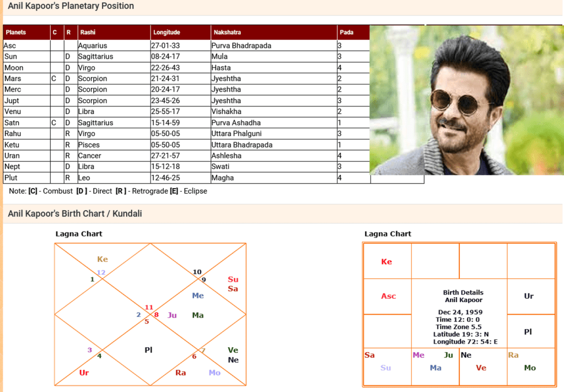
Task: Click the Birth Details text in square chart
Action: pos(463,293)
